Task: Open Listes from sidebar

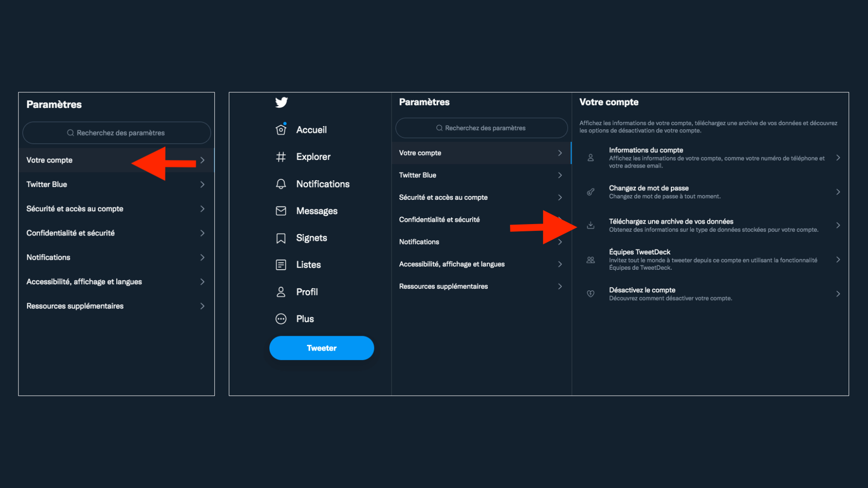Action: coord(308,264)
